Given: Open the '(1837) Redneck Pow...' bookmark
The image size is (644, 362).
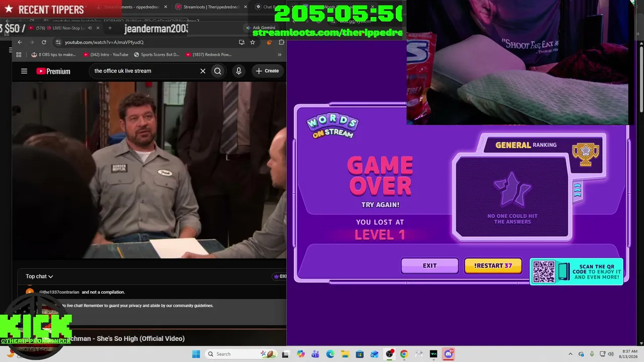Looking at the screenshot, I should pyautogui.click(x=208, y=54).
